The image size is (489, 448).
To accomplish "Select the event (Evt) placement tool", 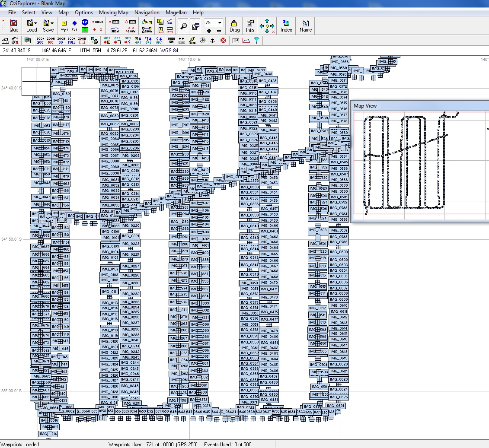I will pos(74,26).
